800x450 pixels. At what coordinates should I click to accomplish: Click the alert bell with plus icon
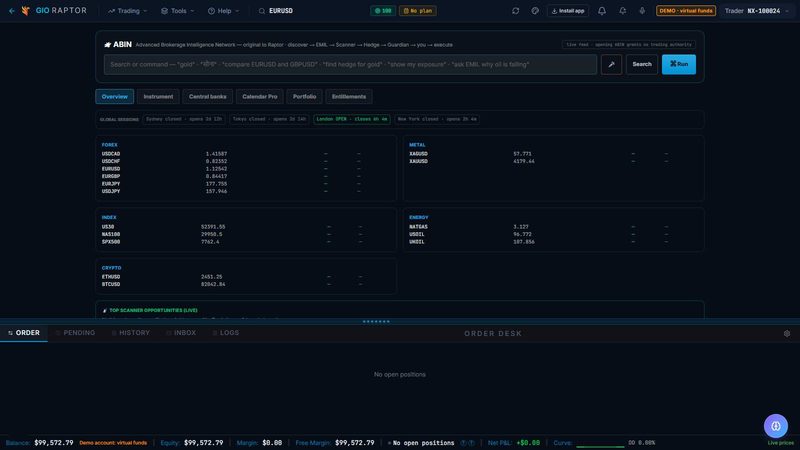(x=622, y=11)
